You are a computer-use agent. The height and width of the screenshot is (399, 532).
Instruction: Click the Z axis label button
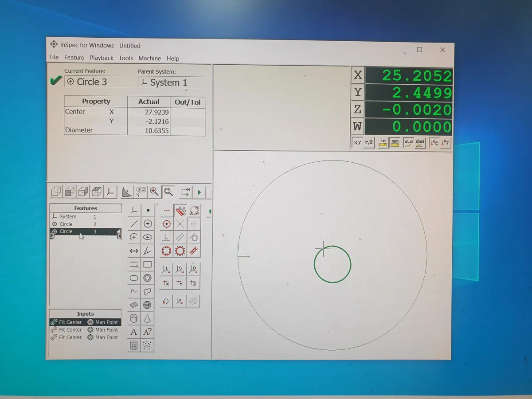pyautogui.click(x=357, y=110)
